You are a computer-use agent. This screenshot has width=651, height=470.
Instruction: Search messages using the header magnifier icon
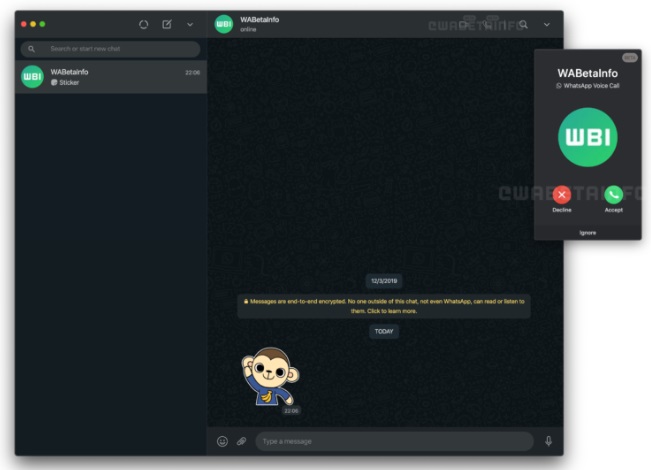pos(524,24)
